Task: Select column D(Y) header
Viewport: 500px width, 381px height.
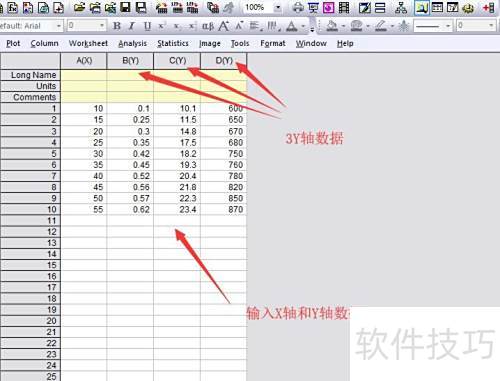Action: click(224, 61)
